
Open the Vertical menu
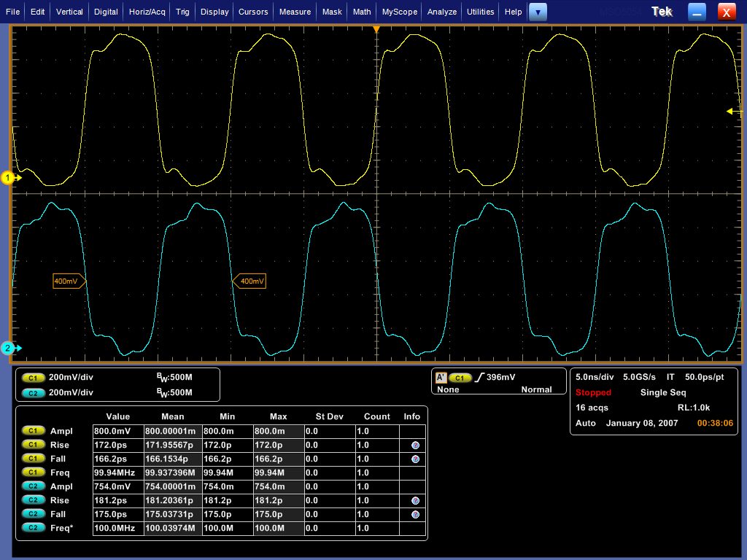tap(69, 12)
